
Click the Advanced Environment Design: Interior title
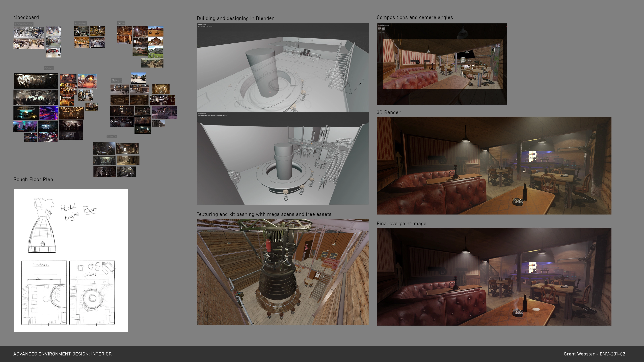62,354
